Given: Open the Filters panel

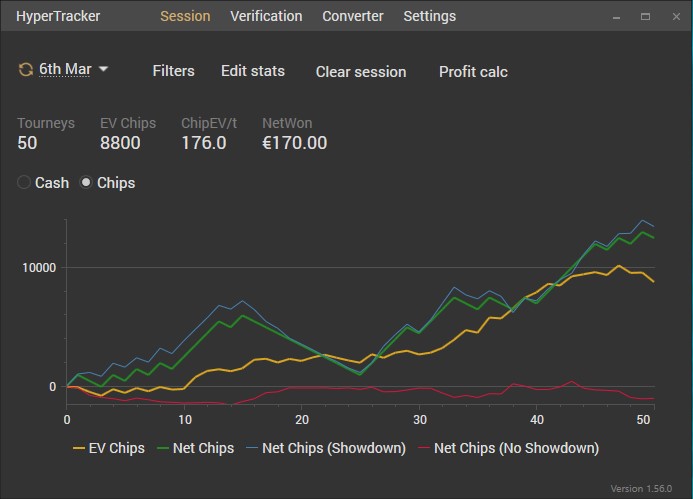Looking at the screenshot, I should click(173, 71).
